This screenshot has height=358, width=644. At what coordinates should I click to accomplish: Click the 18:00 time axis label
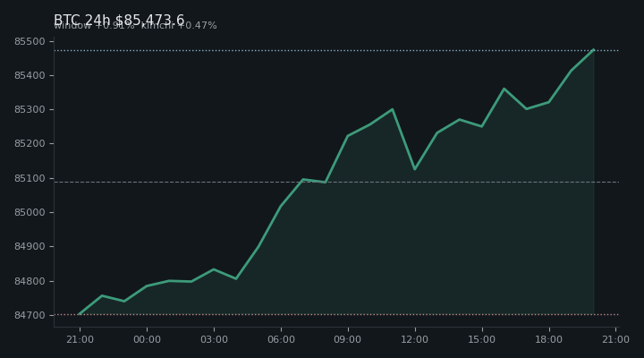(x=548, y=339)
